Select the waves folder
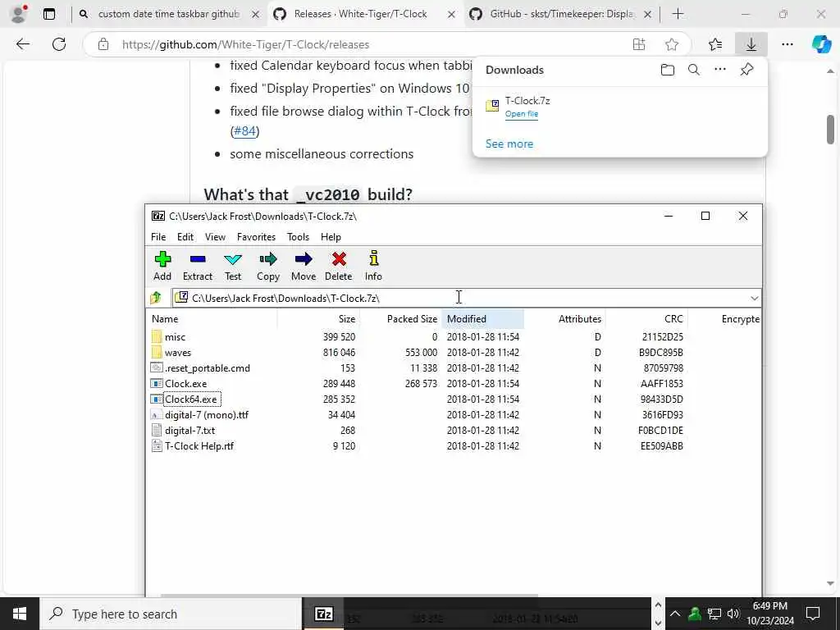 click(x=177, y=353)
